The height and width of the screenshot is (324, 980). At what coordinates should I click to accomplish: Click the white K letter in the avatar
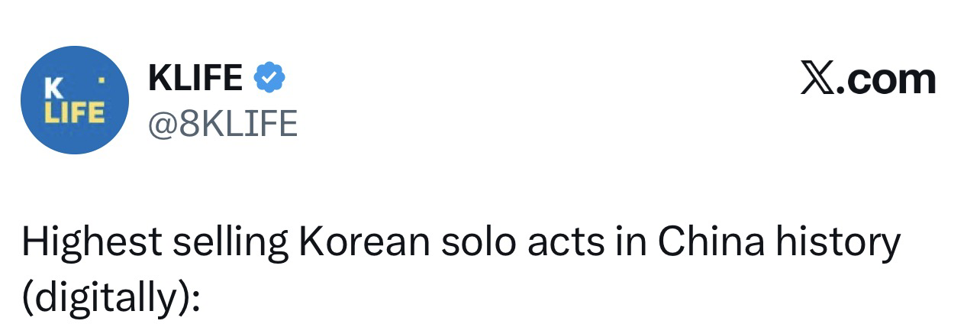53,89
